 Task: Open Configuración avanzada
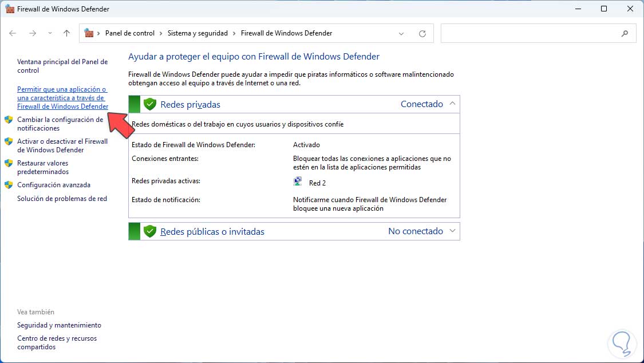(x=54, y=185)
